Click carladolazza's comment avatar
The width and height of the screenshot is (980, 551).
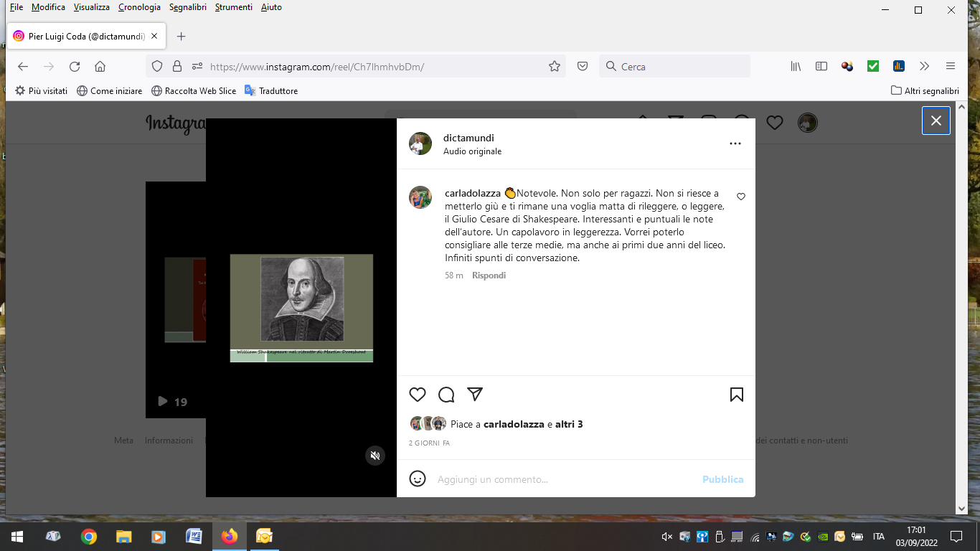click(420, 197)
